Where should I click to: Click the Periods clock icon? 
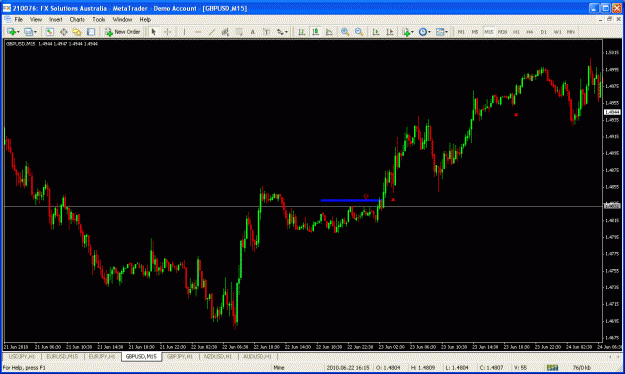tap(423, 32)
